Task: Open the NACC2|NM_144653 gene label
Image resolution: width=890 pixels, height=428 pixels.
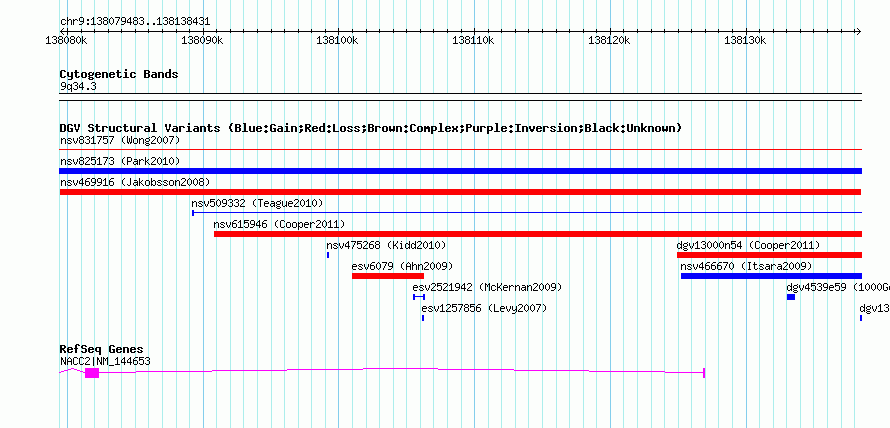Action: tap(105, 361)
